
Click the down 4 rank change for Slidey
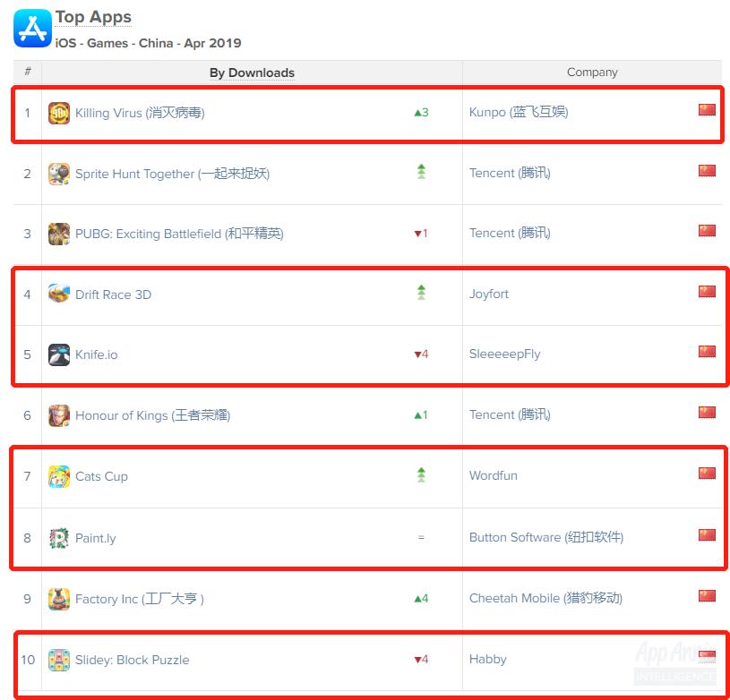(421, 660)
